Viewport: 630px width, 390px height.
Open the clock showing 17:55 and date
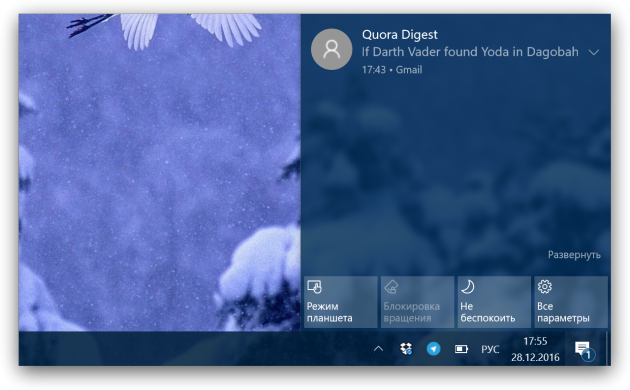click(x=535, y=349)
